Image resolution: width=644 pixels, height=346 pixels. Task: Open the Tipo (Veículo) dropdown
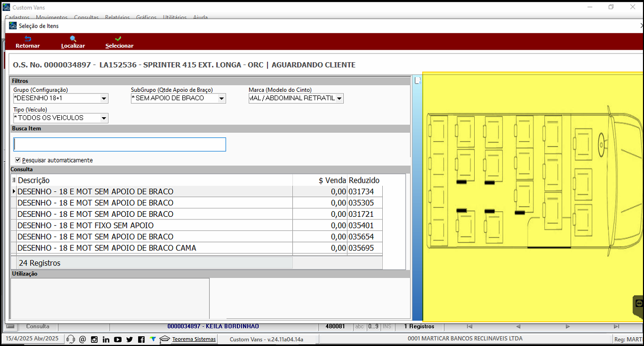104,118
